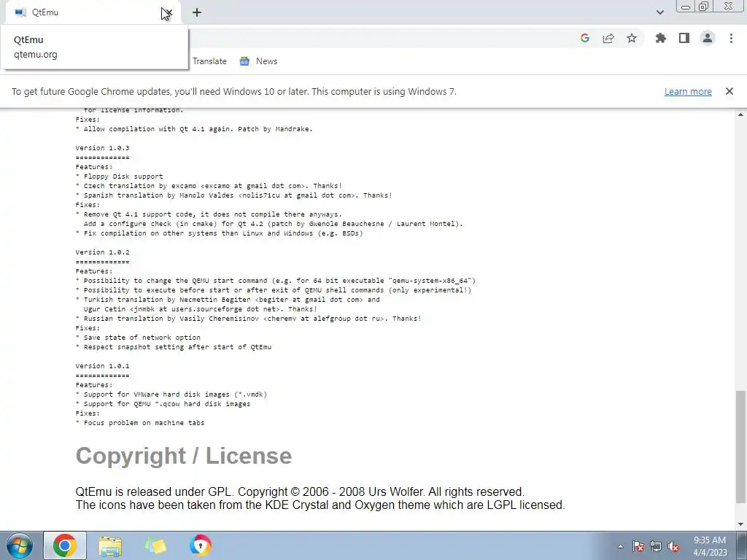
Task: Click the Version 1.0.2 heading text
Action: (x=102, y=252)
